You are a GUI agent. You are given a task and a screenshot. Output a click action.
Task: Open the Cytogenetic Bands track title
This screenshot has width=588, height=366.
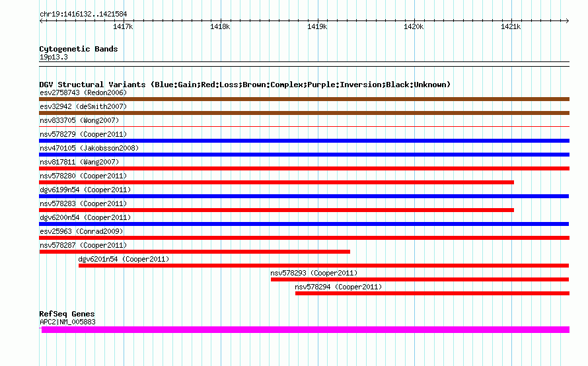pos(79,49)
